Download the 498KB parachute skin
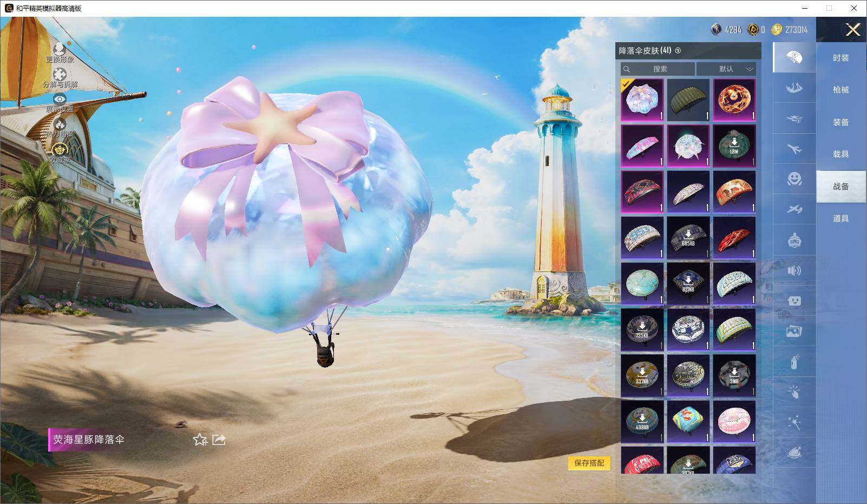This screenshot has width=867, height=504. [642, 422]
